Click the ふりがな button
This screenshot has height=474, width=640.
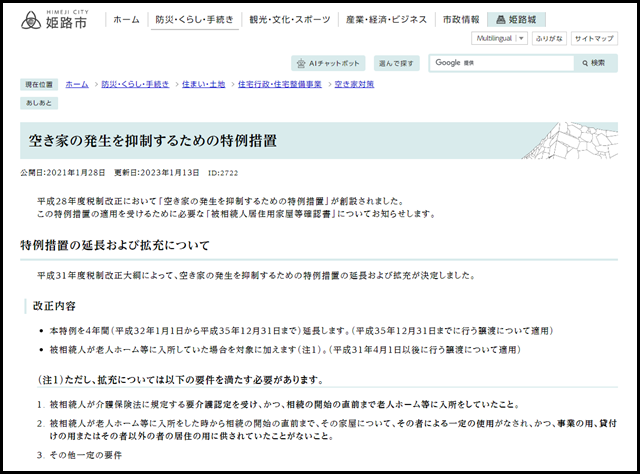coord(549,38)
